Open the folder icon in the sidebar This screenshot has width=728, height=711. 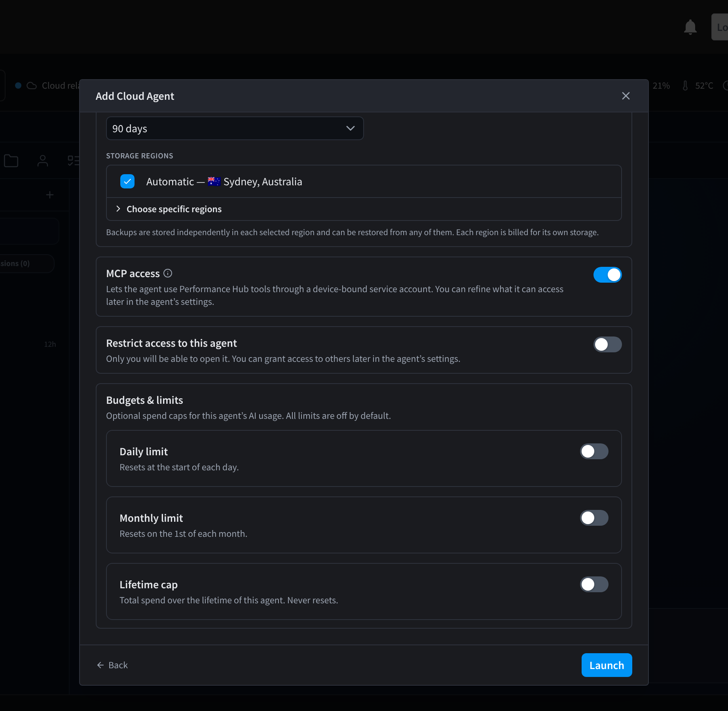(x=11, y=161)
